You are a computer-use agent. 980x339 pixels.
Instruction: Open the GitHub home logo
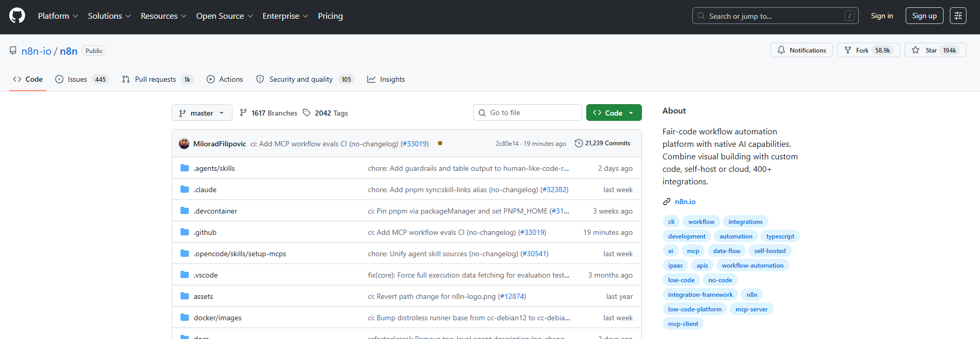pyautogui.click(x=17, y=16)
